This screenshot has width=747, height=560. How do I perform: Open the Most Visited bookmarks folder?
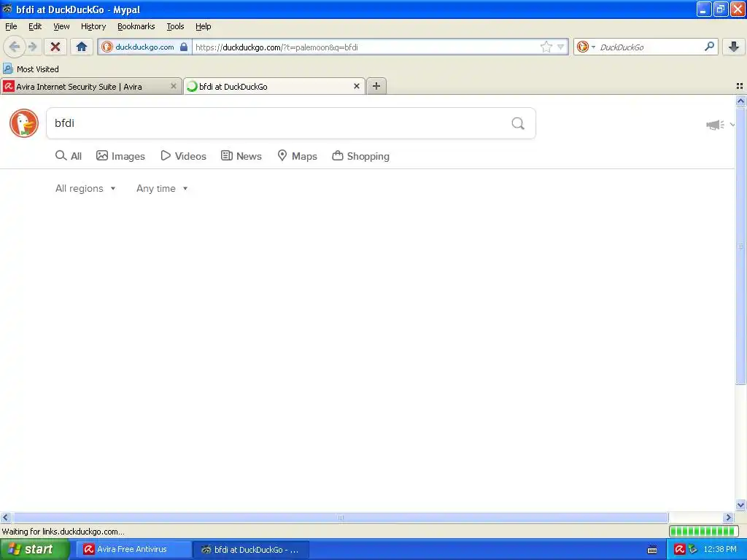tap(31, 69)
